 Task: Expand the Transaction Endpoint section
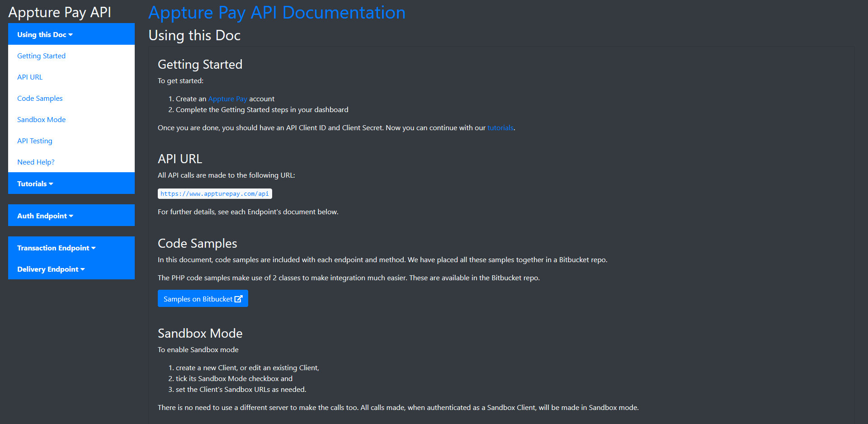tap(71, 248)
